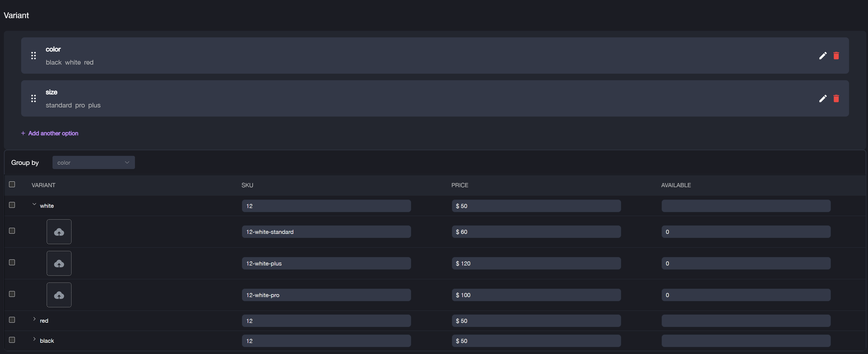Open the Group by color dropdown
Viewport: 868px width, 354px height.
point(94,162)
